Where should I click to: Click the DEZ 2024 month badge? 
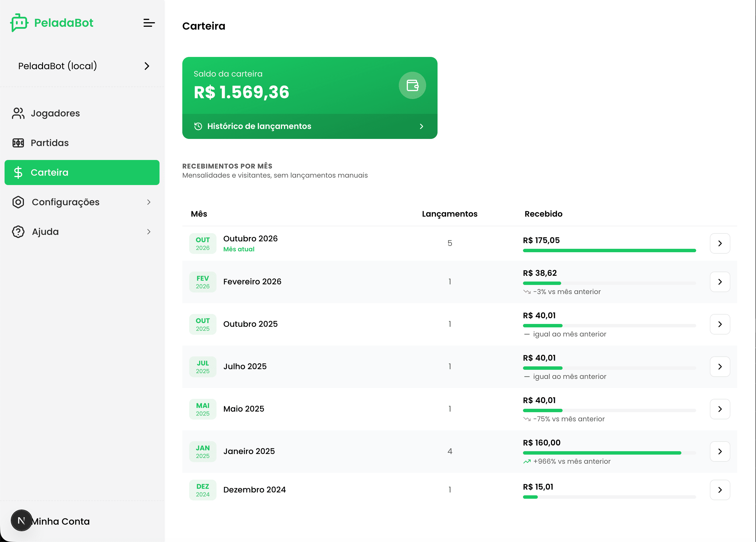click(203, 490)
